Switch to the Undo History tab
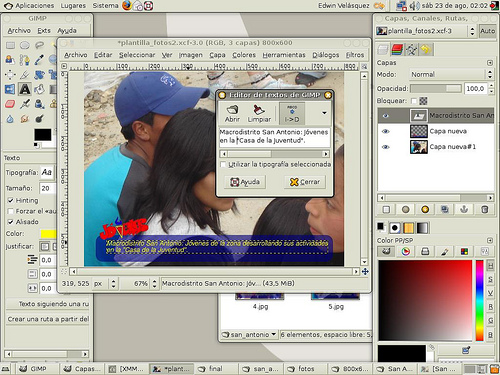 (x=426, y=50)
